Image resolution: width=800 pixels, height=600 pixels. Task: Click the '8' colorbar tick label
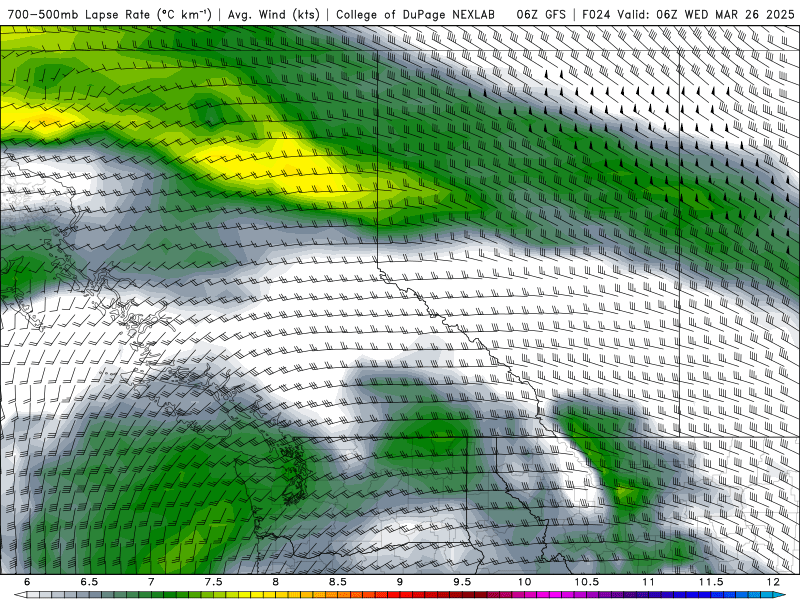(x=276, y=582)
